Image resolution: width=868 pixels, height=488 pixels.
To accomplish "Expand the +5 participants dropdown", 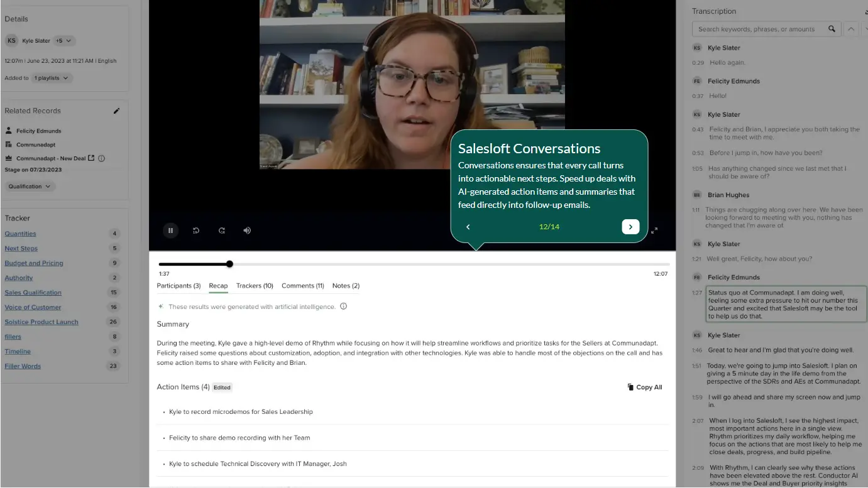I will [64, 41].
